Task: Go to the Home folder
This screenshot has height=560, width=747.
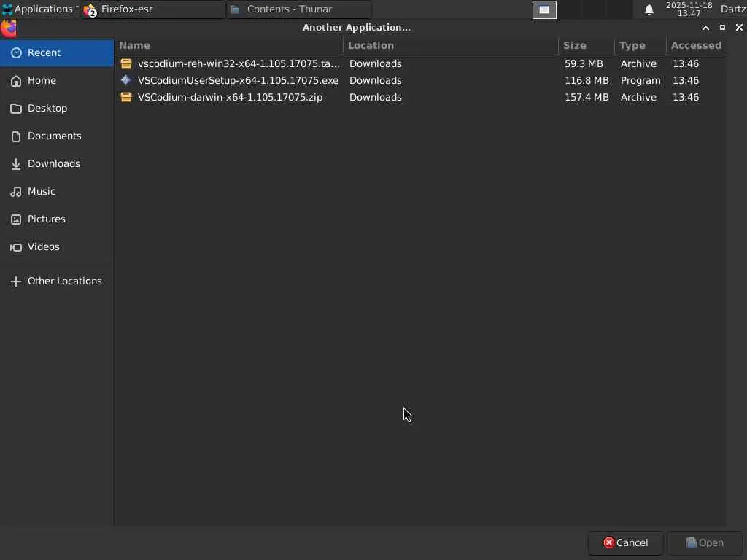Action: point(57,80)
